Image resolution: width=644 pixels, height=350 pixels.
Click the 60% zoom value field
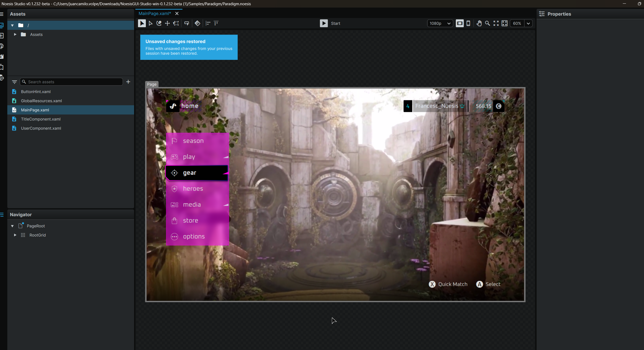pyautogui.click(x=517, y=23)
